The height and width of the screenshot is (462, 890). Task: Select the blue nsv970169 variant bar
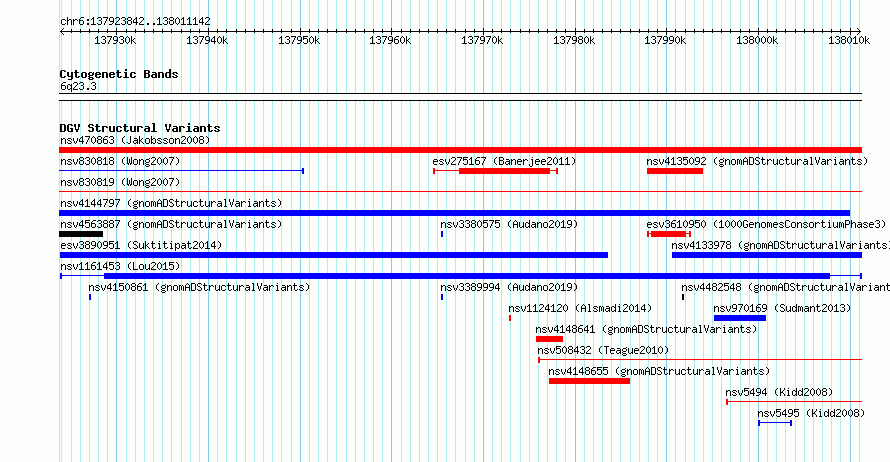click(x=740, y=318)
